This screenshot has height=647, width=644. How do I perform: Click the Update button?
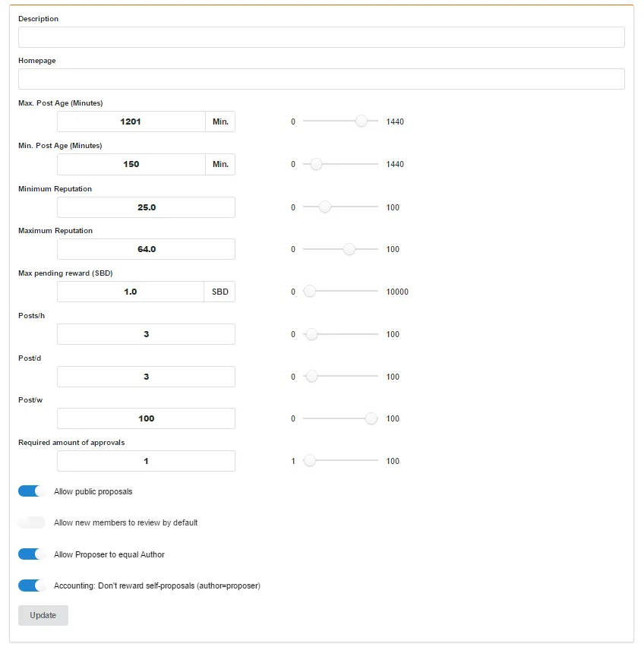coord(43,615)
